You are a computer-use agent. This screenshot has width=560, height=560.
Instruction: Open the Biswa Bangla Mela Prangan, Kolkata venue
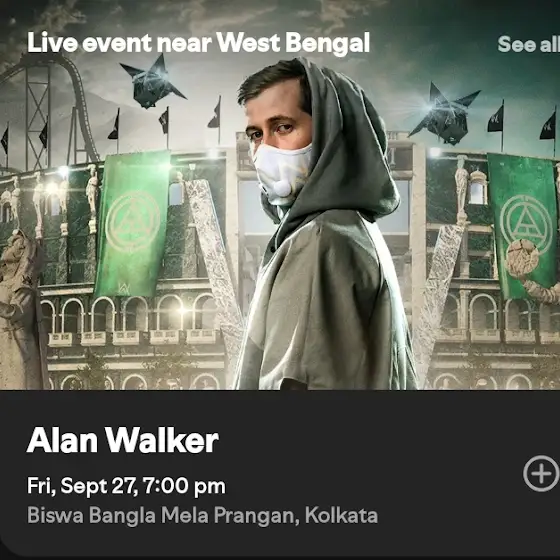tap(202, 515)
